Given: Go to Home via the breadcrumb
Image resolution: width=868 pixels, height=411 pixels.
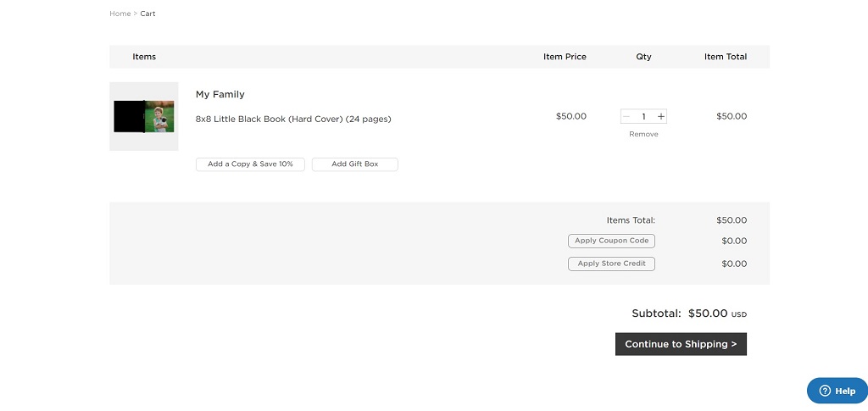Looking at the screenshot, I should click(x=120, y=14).
